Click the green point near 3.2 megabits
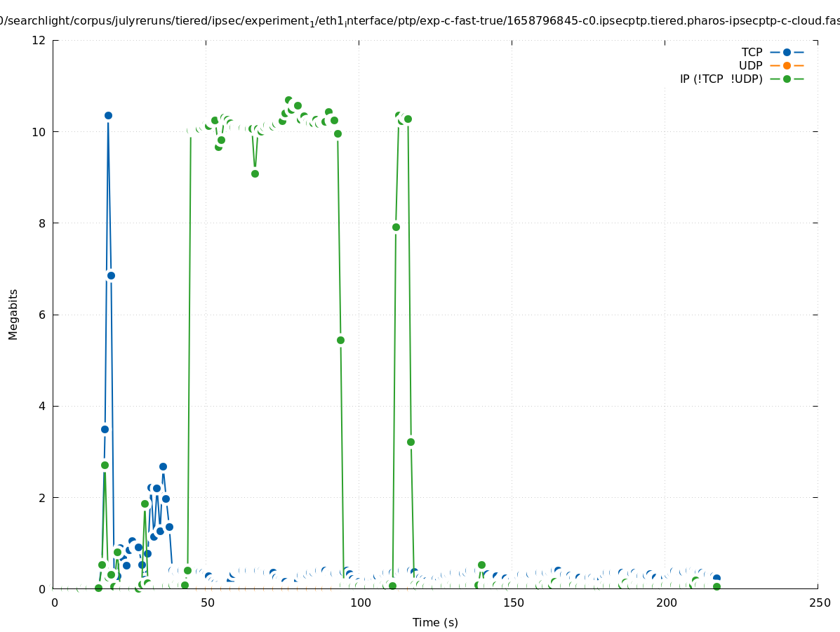This screenshot has width=840, height=632. 411,442
